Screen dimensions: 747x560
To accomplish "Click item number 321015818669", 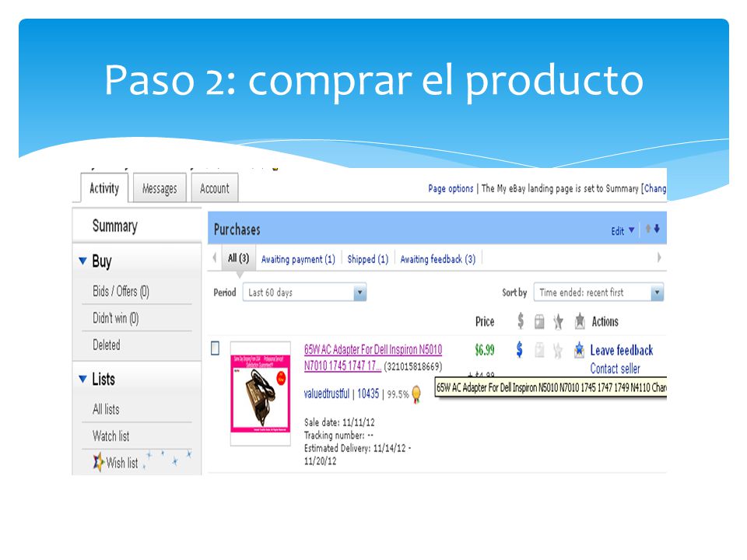I will [413, 366].
